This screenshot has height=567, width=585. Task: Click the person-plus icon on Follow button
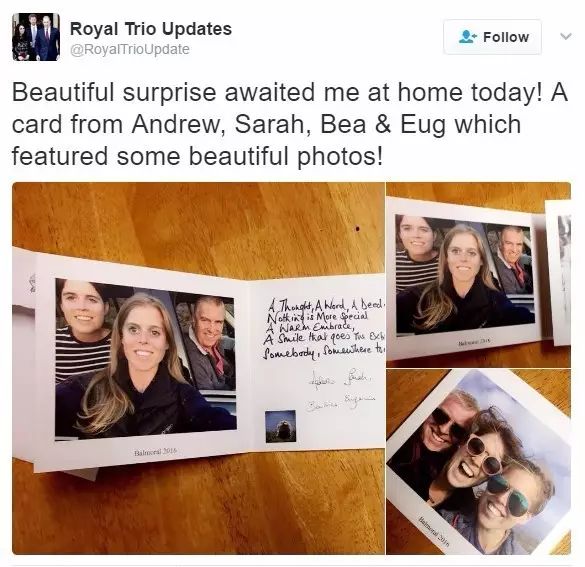(467, 37)
